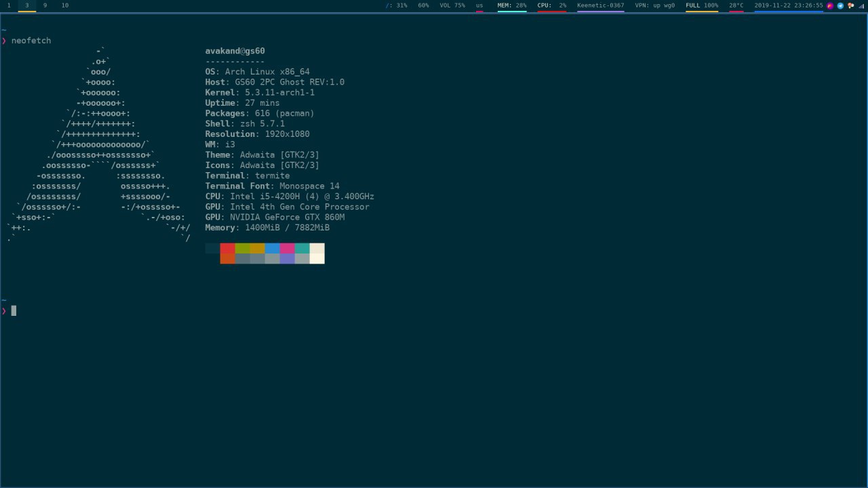Click the 'Host: GS60 2PC Ghost' line

[x=275, y=82]
